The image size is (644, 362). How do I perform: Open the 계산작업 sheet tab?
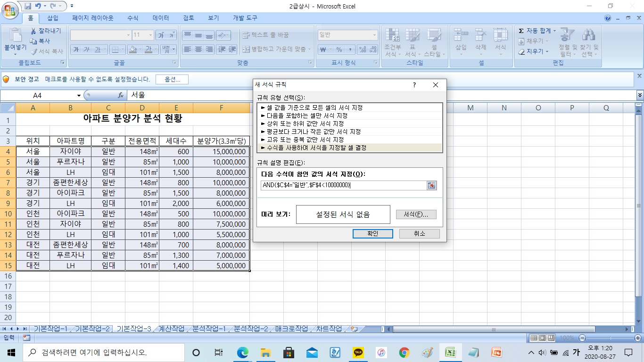[171, 329]
